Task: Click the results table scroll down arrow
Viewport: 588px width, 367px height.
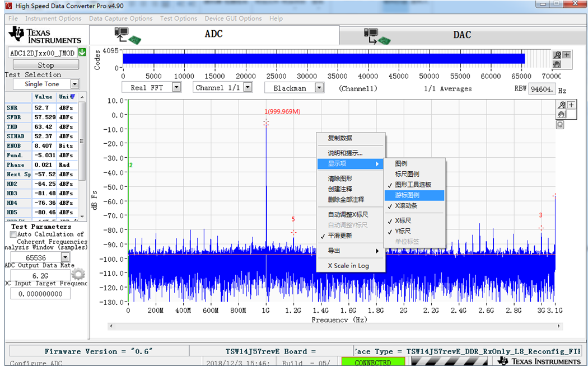Action: [x=82, y=217]
